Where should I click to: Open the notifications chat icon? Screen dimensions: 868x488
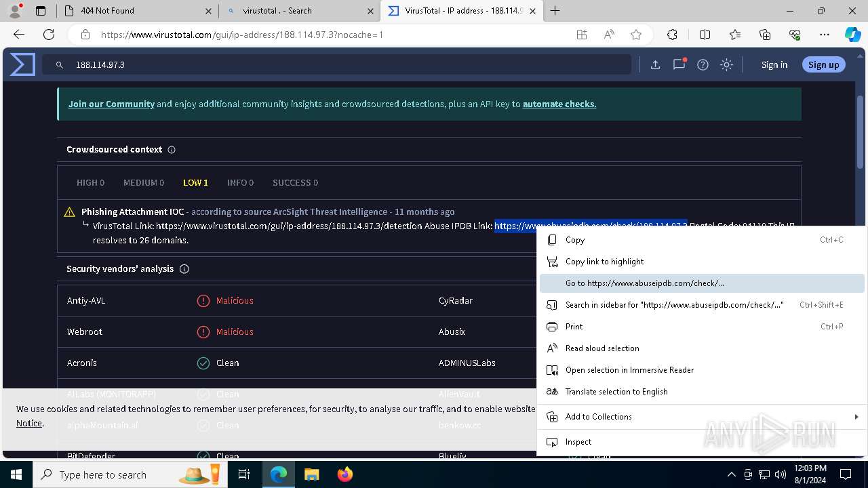tap(679, 64)
